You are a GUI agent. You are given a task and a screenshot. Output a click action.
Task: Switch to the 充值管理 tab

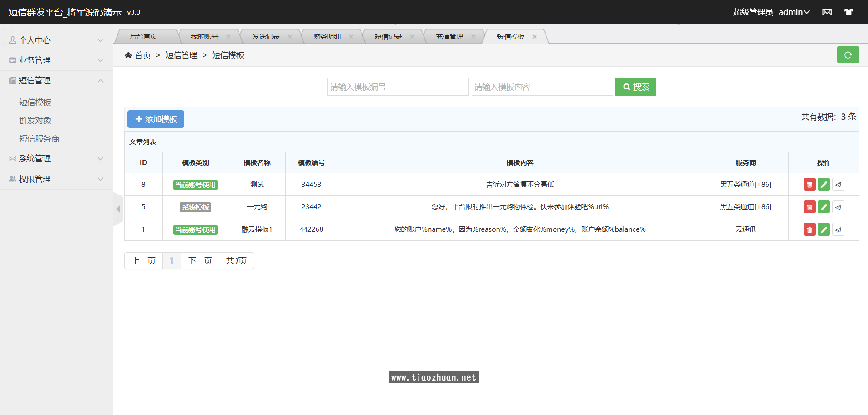click(x=450, y=36)
